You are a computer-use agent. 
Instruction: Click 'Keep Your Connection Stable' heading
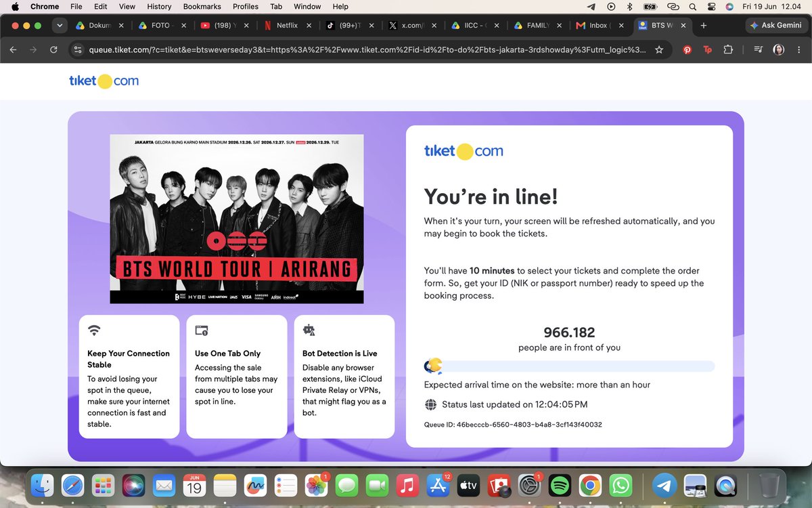[129, 359]
